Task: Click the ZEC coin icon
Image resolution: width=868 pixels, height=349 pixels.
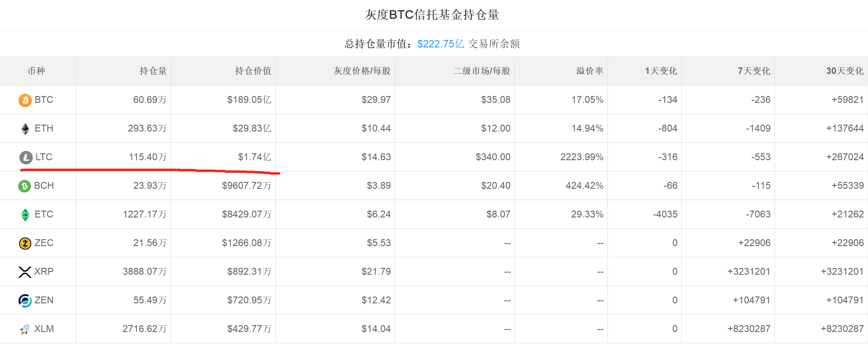Action: [25, 243]
